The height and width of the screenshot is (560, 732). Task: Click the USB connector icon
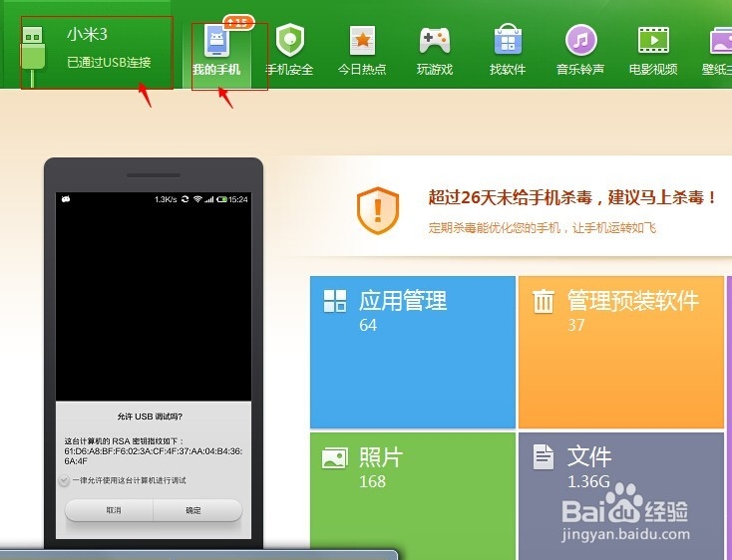pyautogui.click(x=33, y=56)
